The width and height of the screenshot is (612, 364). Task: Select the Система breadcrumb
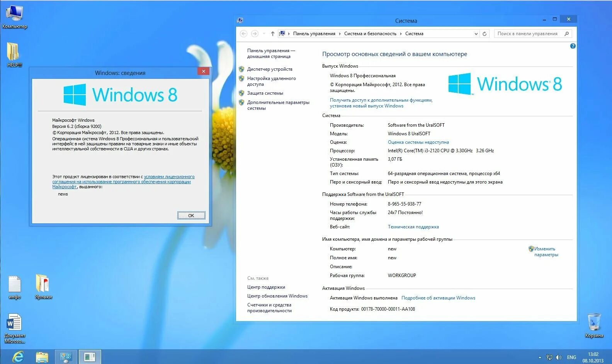coord(414,34)
